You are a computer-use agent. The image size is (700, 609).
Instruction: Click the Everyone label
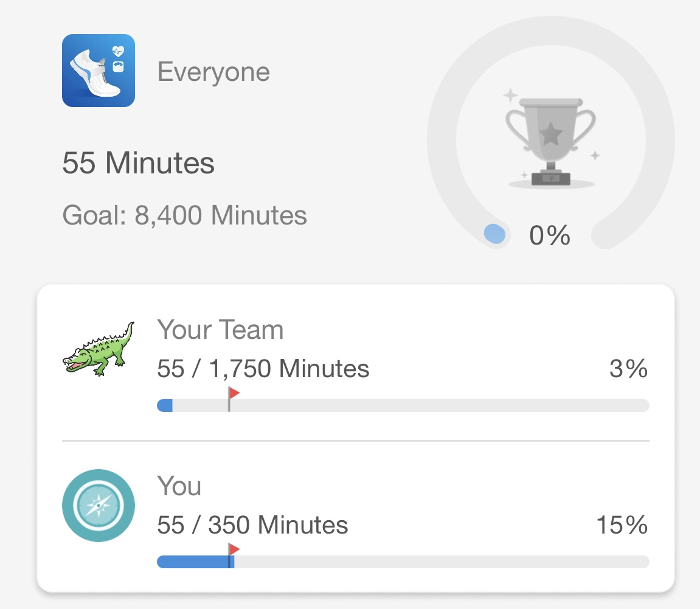213,72
